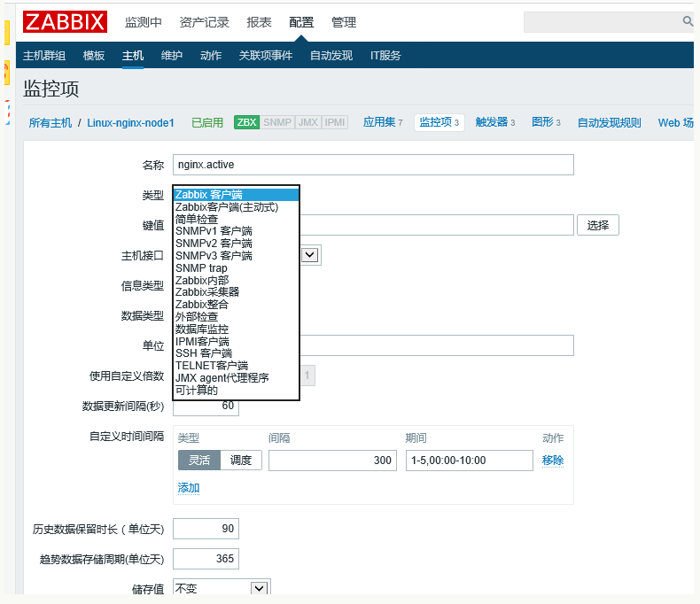Click the 添加 interval link
The width and height of the screenshot is (700, 604).
click(x=189, y=488)
